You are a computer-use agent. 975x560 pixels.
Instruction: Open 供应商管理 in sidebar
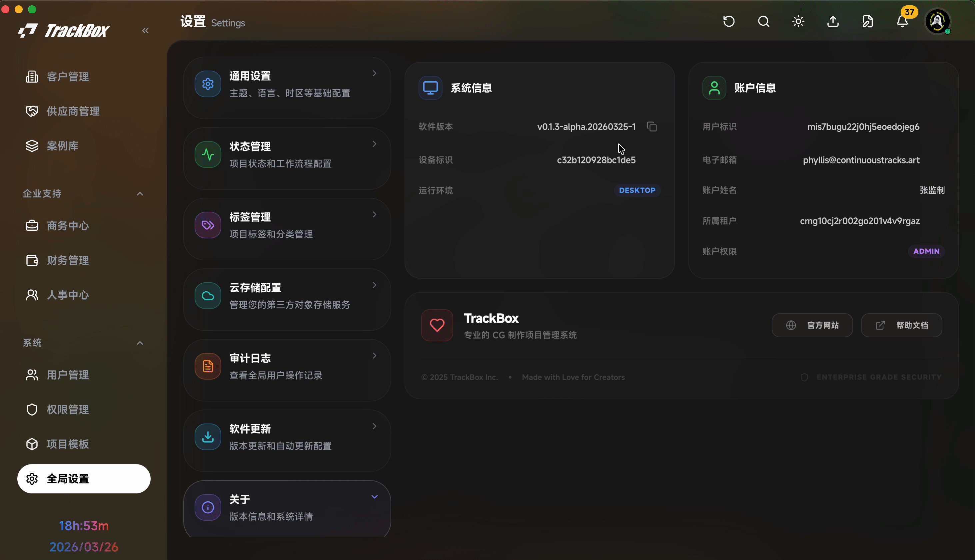(84, 111)
